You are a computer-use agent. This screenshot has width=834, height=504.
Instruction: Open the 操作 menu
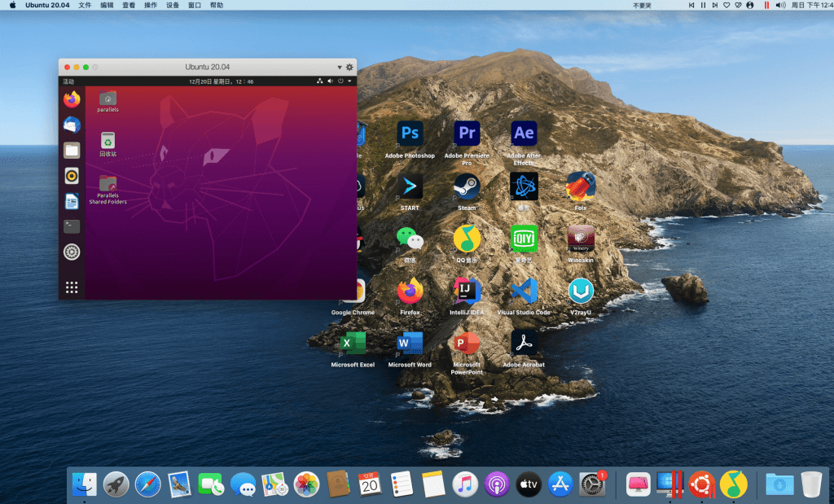(x=151, y=6)
